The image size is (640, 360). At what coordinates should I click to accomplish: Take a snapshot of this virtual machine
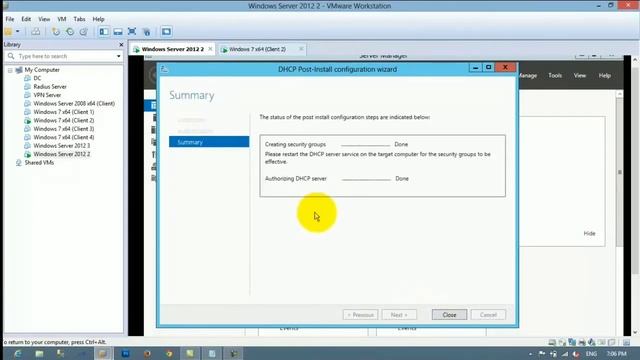tap(56, 31)
